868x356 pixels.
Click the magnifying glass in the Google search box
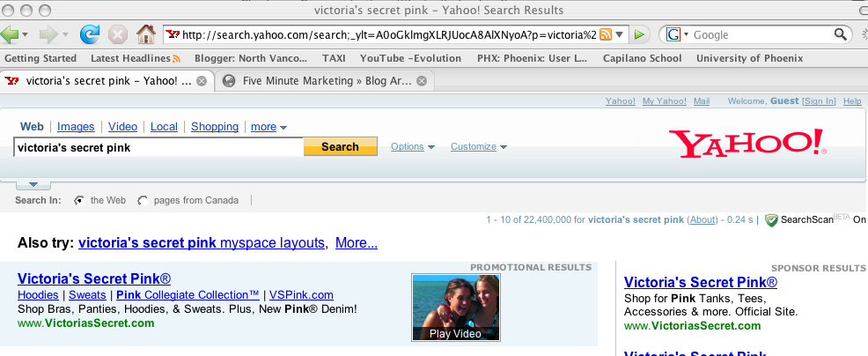coord(841,34)
